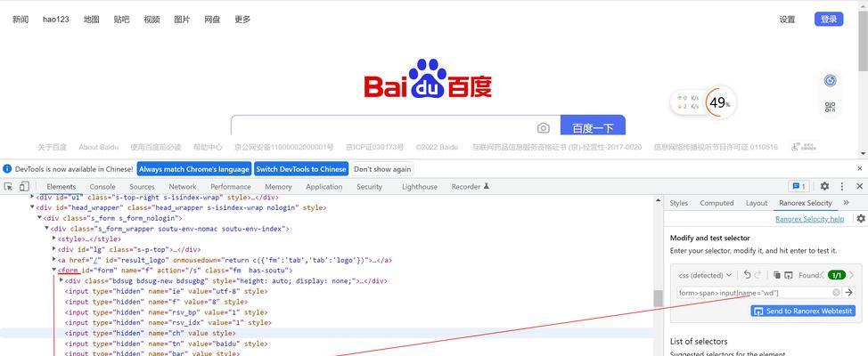Select the Elements tab
The width and height of the screenshot is (868, 356).
click(x=61, y=187)
